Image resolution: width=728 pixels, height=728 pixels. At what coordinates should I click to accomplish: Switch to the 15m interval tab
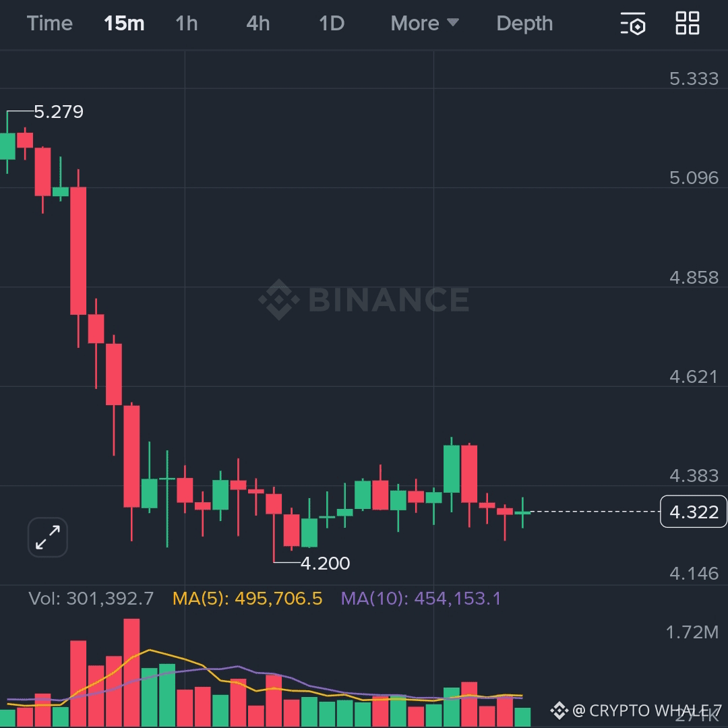[x=124, y=23]
